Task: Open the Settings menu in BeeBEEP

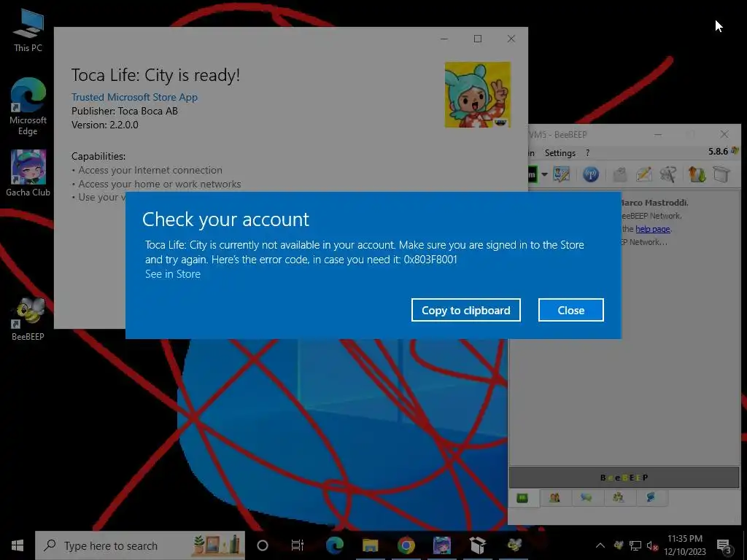Action: point(560,153)
